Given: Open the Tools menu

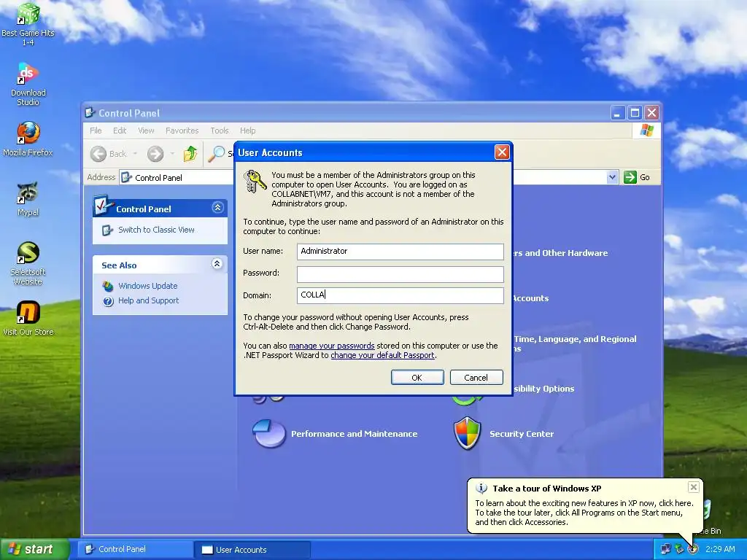Looking at the screenshot, I should [220, 131].
